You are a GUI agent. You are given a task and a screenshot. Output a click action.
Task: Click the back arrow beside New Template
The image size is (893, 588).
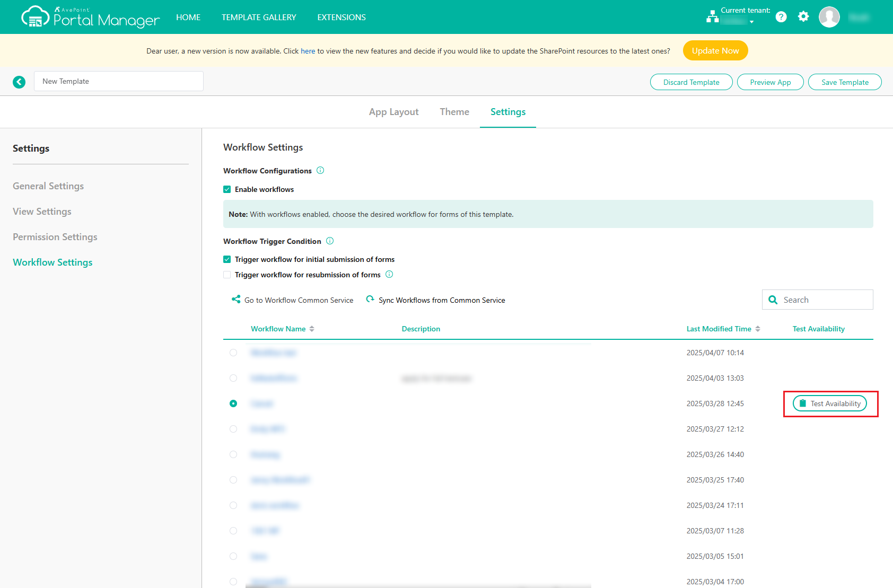pyautogui.click(x=19, y=82)
